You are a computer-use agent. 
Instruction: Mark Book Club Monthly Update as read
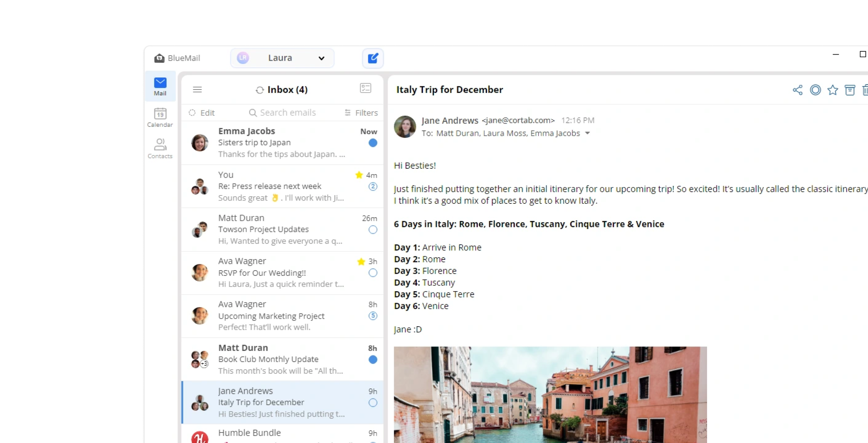pyautogui.click(x=373, y=360)
